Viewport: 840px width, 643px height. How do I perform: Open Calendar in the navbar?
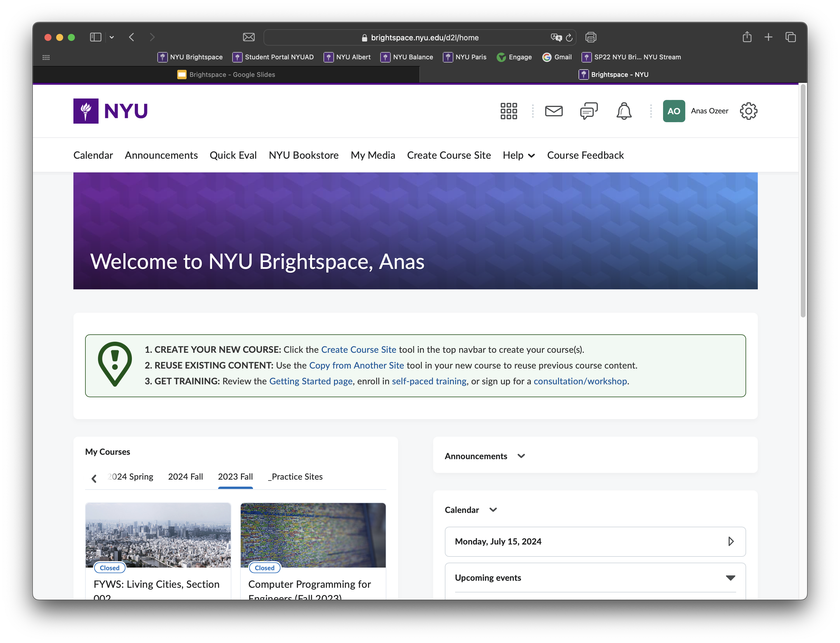93,155
